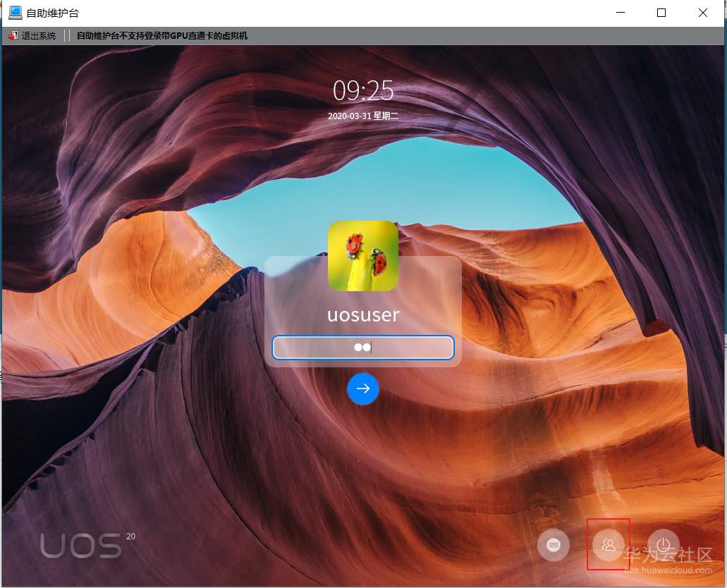Maximize the 自助维护台 window
Image resolution: width=727 pixels, height=588 pixels.
point(661,13)
